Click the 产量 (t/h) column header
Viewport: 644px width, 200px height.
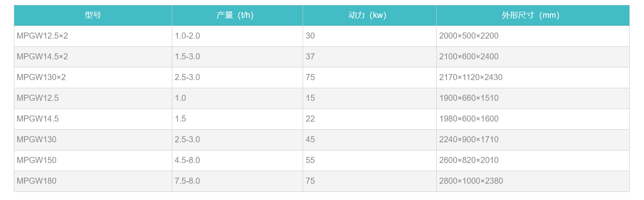235,15
